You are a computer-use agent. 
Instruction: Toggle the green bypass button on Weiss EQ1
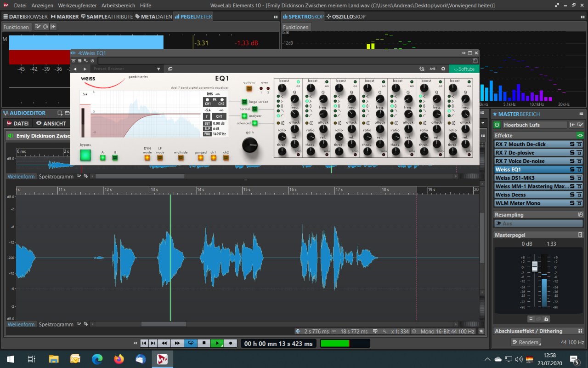click(85, 155)
